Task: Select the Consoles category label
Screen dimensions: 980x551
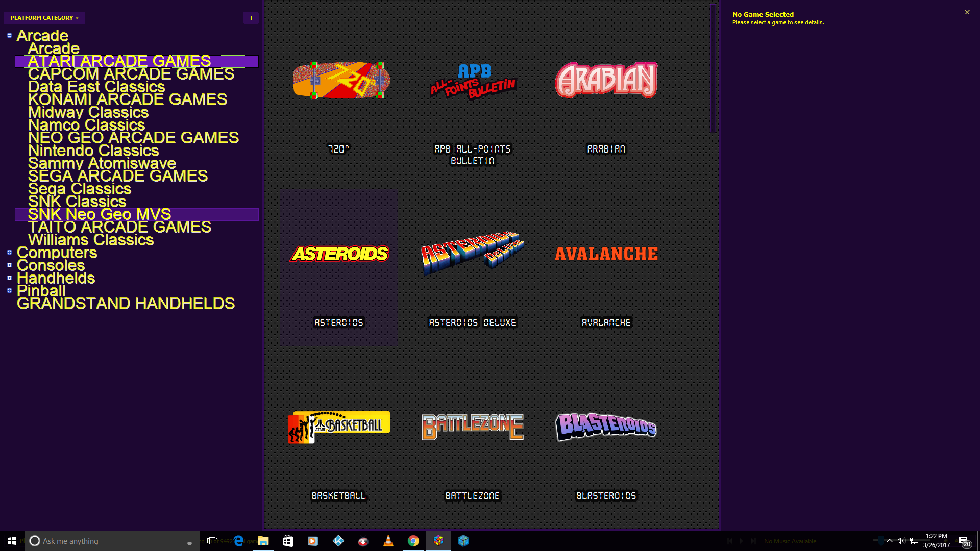Action: click(51, 265)
